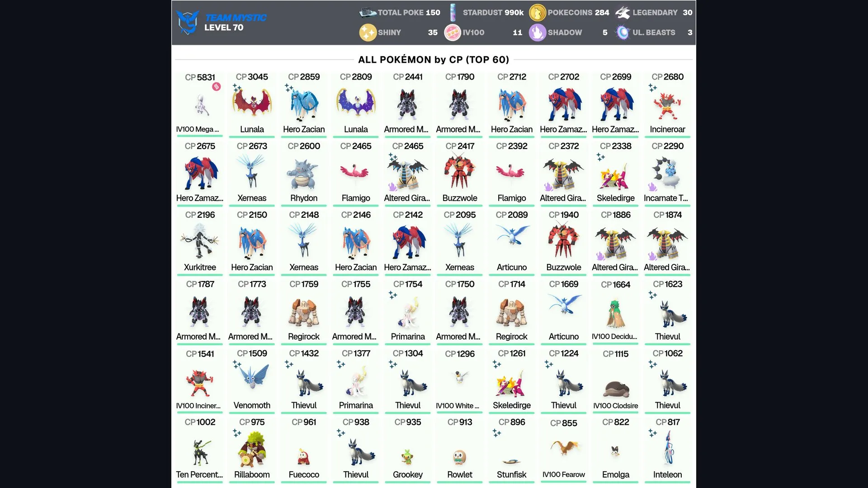
Task: Click the ALL POKÉMON by CP heading
Action: coord(434,60)
